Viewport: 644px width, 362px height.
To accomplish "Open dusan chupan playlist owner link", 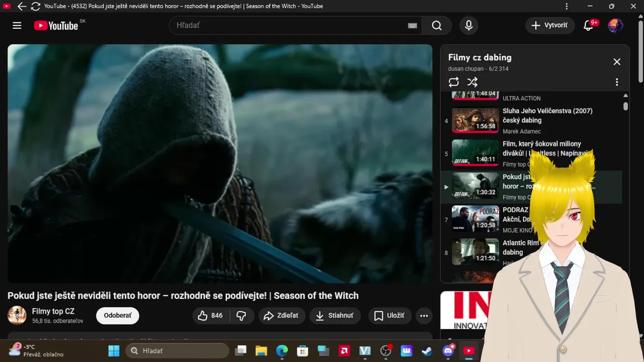I will (x=466, y=69).
